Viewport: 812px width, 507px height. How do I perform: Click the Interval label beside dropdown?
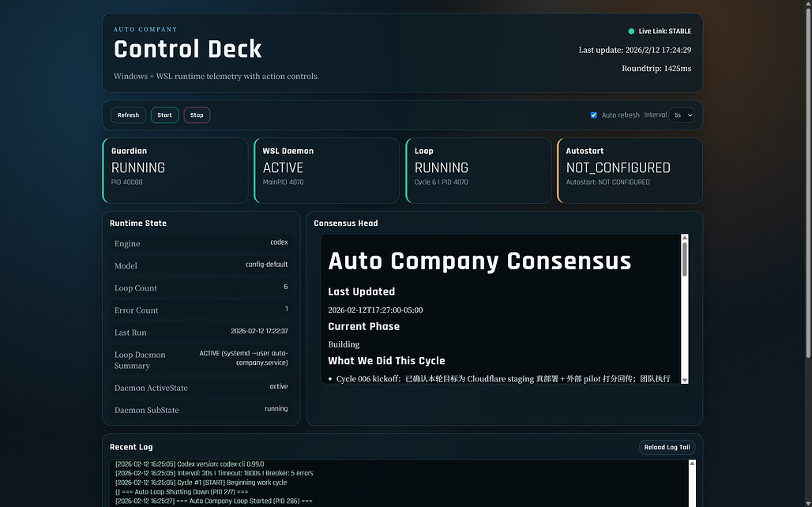[655, 115]
